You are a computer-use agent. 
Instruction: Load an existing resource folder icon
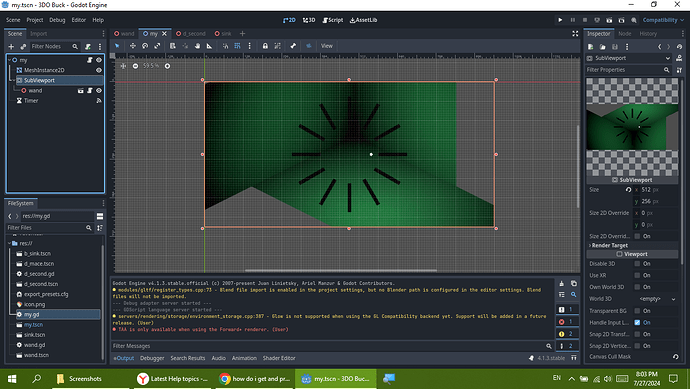(602, 47)
